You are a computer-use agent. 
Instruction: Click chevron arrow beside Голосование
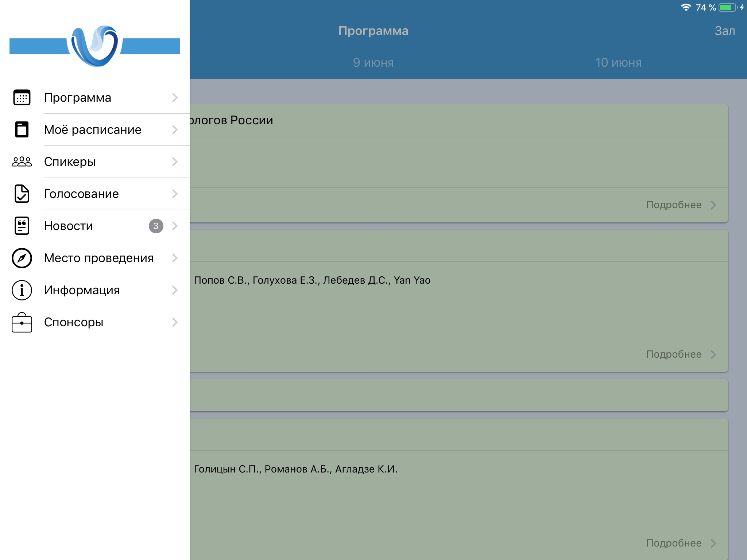pos(175,194)
